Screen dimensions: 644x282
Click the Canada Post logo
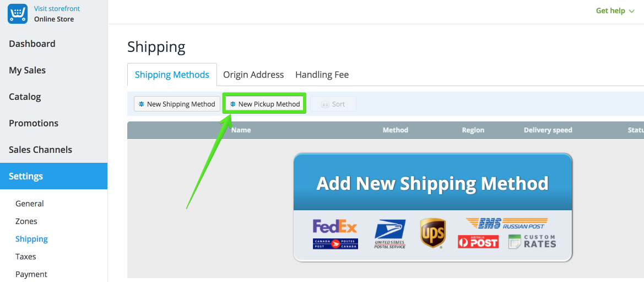pyautogui.click(x=335, y=243)
